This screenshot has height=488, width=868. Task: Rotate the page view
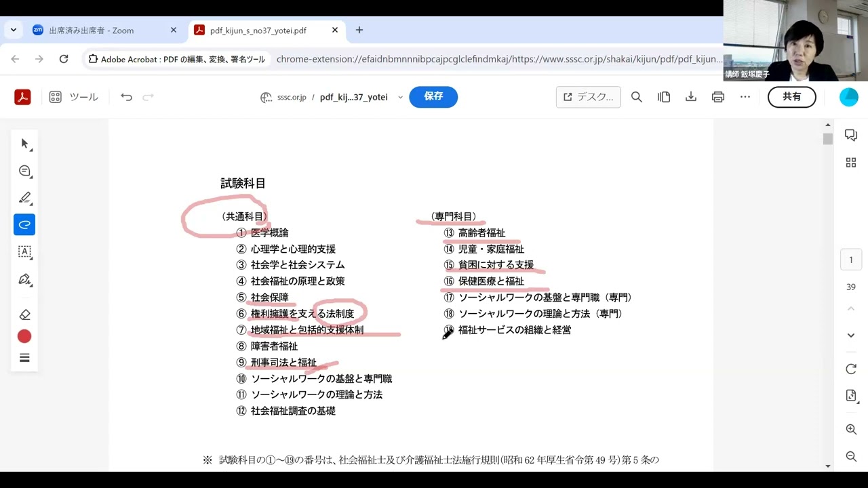(x=851, y=369)
